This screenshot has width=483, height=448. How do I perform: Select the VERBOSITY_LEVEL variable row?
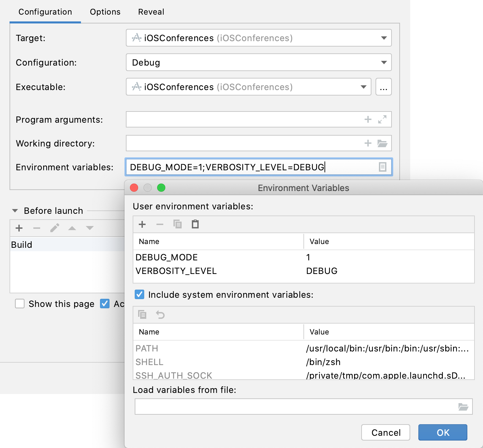(x=304, y=271)
